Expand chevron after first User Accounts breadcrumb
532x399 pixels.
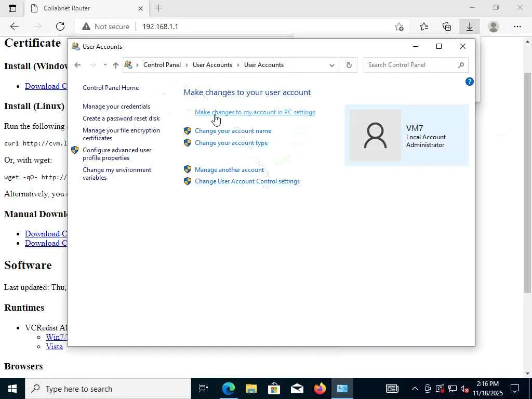click(238, 65)
